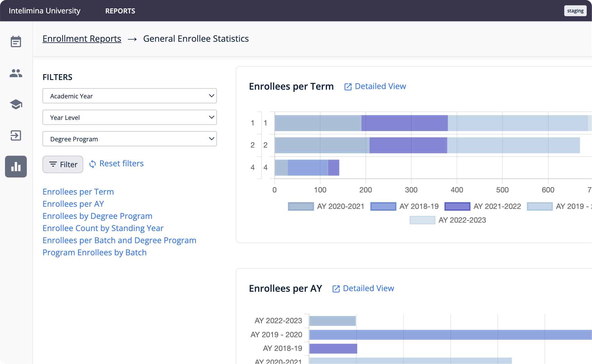This screenshot has height=364, width=592.
Task: Jump to Enrollees by Degree Program link
Action: (x=97, y=216)
